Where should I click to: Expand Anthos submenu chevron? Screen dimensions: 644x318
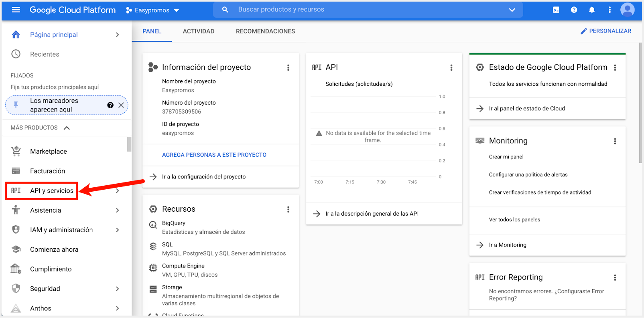click(x=118, y=308)
